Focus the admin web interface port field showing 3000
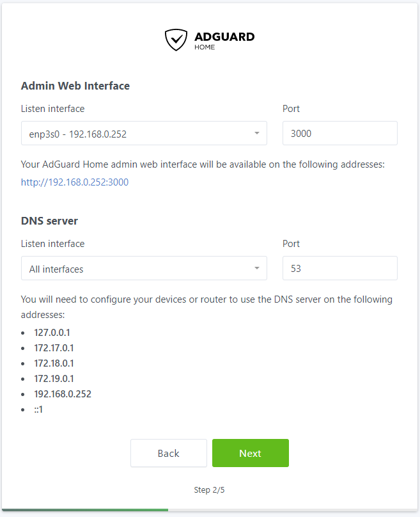The width and height of the screenshot is (420, 517). [339, 134]
